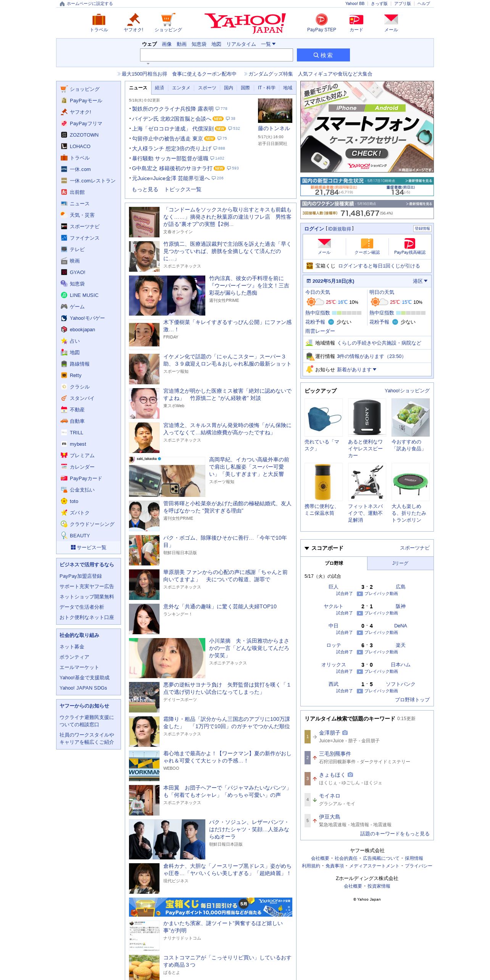Expand the お知らせ 新着があります dropdown
The image size is (490, 980).
tap(357, 369)
